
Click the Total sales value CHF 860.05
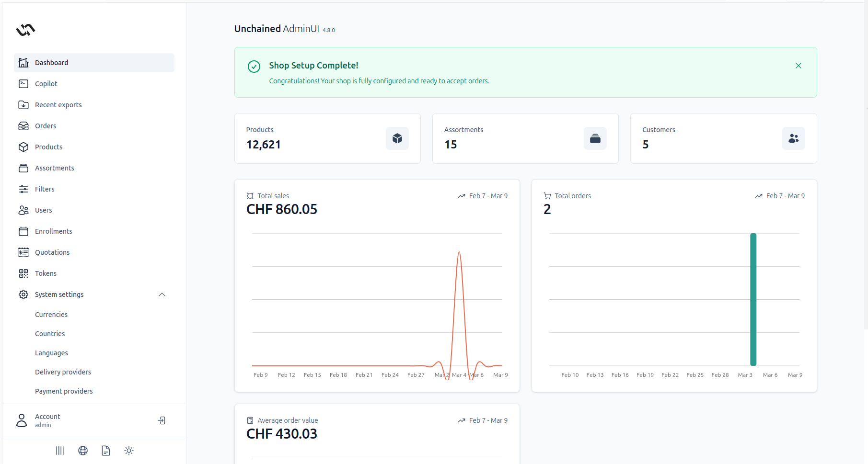(282, 209)
